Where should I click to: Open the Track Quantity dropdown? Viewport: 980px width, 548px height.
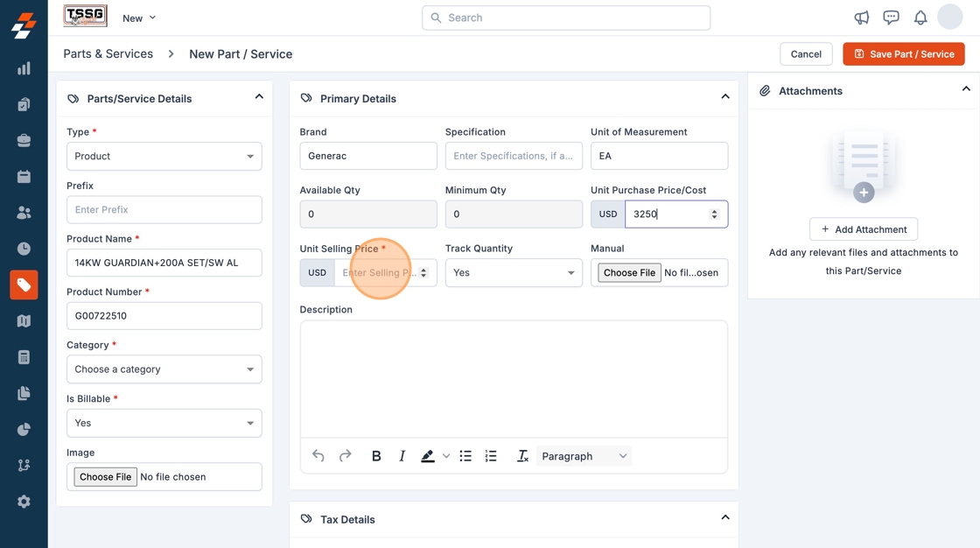514,273
